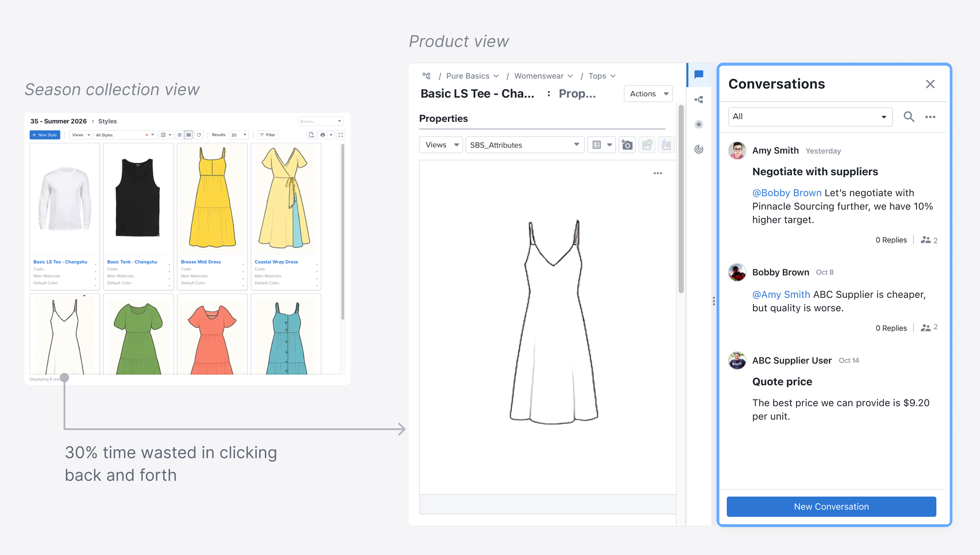Click the refresh icon in Styles toolbar
The image size is (980, 555).
click(x=199, y=135)
